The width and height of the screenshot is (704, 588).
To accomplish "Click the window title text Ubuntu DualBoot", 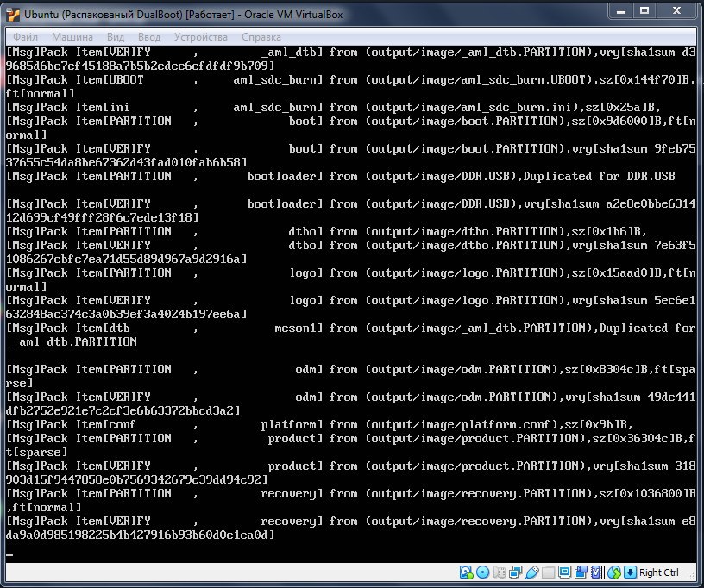I will pos(183,15).
